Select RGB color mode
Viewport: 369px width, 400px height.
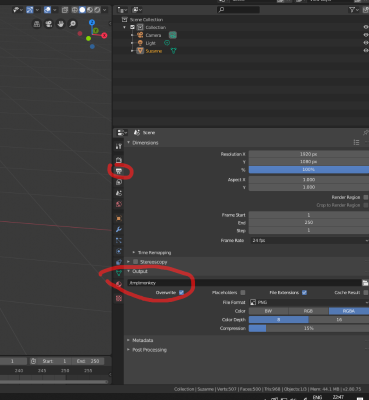click(x=308, y=311)
